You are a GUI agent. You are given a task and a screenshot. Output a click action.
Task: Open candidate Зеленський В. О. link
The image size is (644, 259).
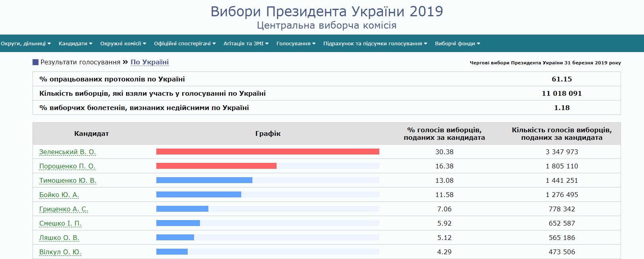[x=67, y=152]
